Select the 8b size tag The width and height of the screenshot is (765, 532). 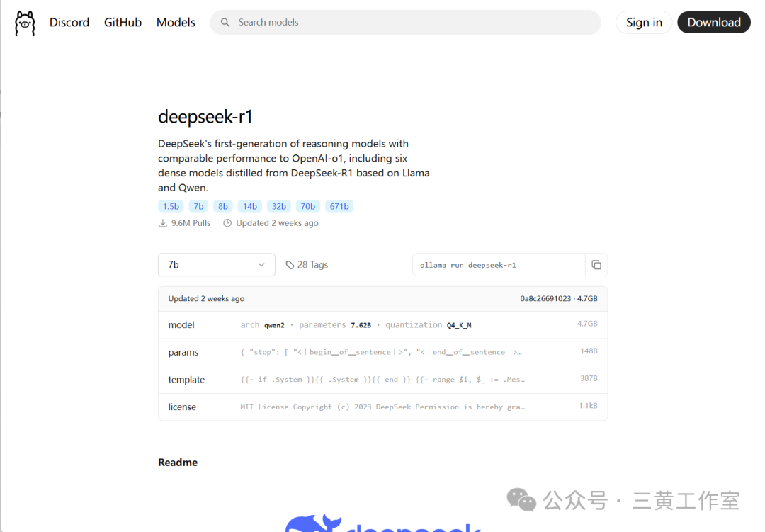tap(223, 206)
